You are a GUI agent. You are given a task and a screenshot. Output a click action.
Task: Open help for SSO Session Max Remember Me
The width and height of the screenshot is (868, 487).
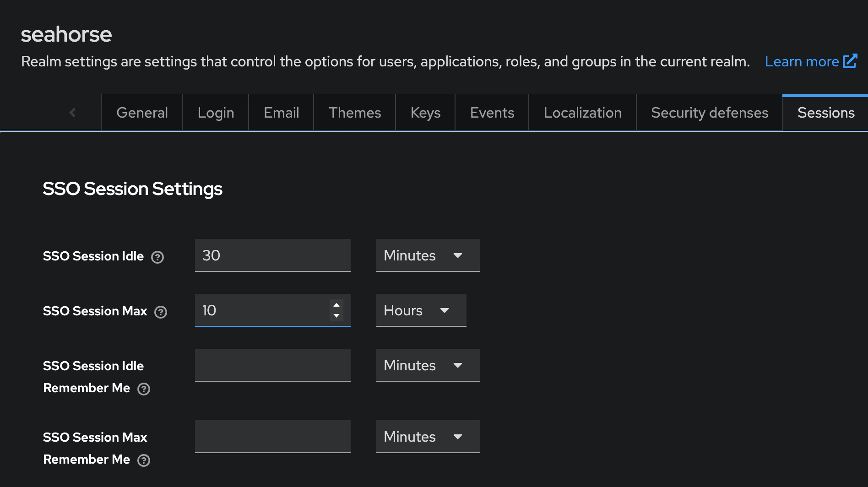click(144, 460)
